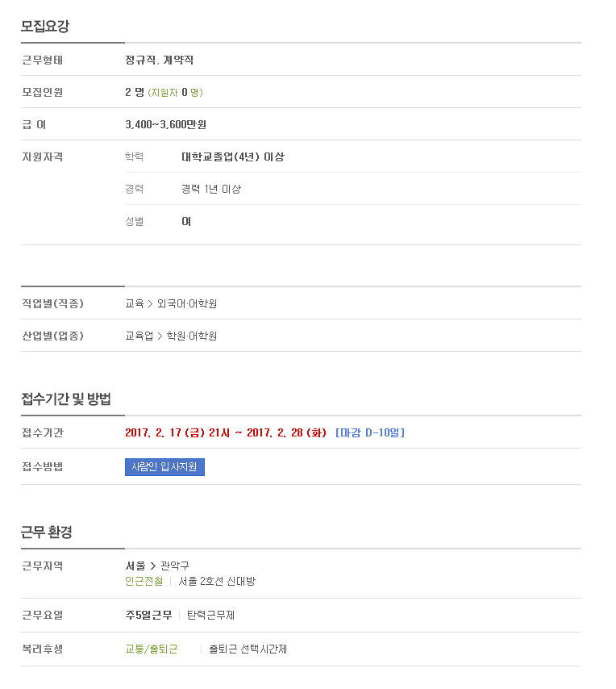Image resolution: width=616 pixels, height=689 pixels.
Task: Click the 마감 D-10일 deadline text
Action: point(370,432)
